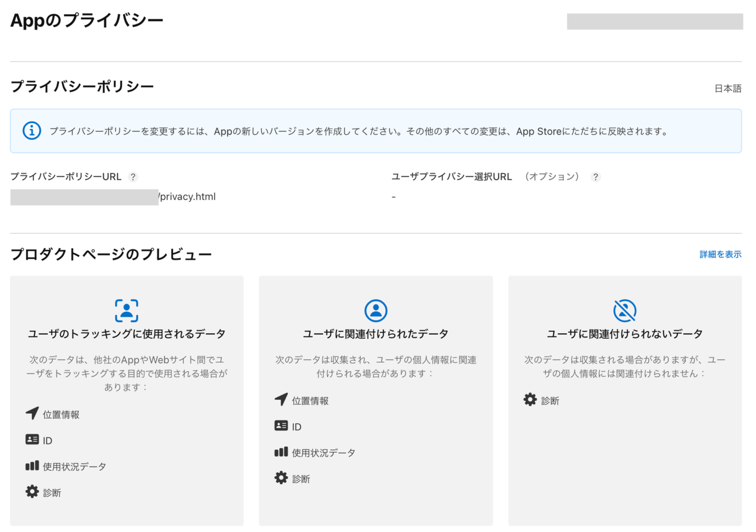Click the crossed-out person icon for unlinked data
This screenshot has width=756, height=532.
coord(625,310)
